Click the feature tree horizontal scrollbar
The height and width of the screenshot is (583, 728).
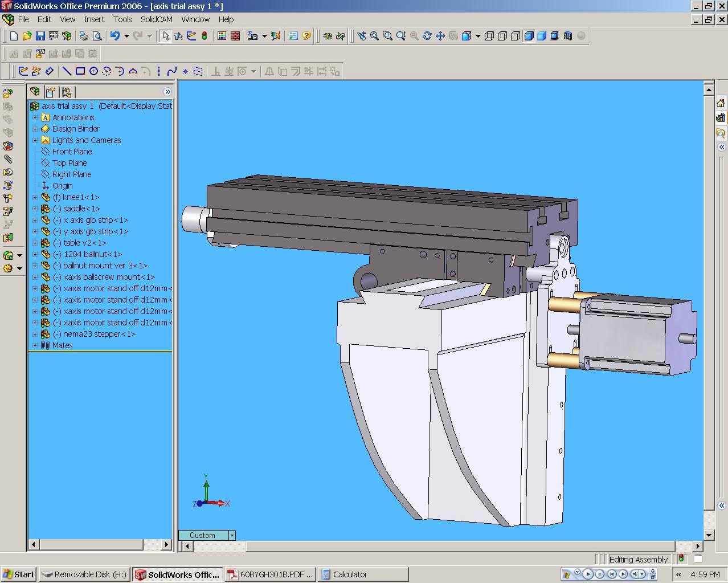point(91,544)
